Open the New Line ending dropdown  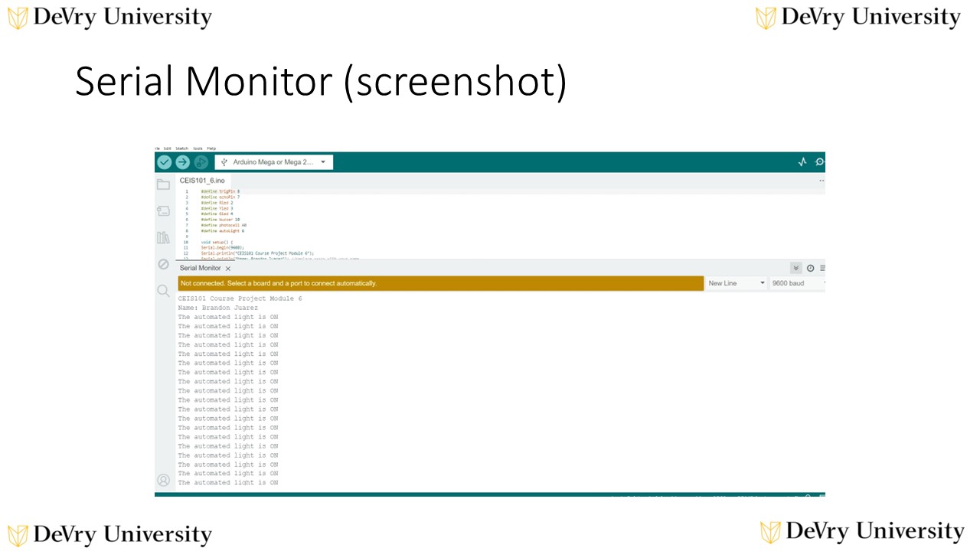coord(736,283)
